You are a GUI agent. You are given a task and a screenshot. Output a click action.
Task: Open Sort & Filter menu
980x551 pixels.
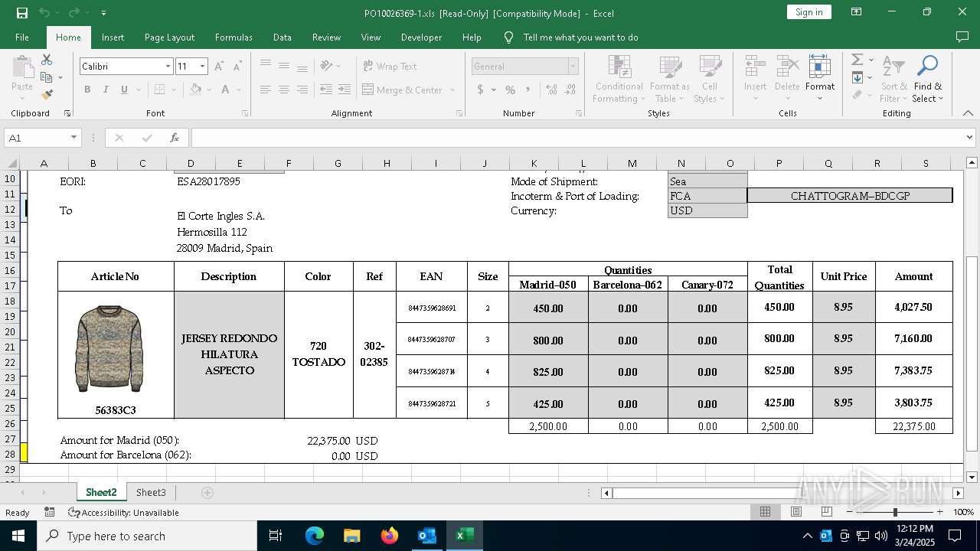click(893, 80)
